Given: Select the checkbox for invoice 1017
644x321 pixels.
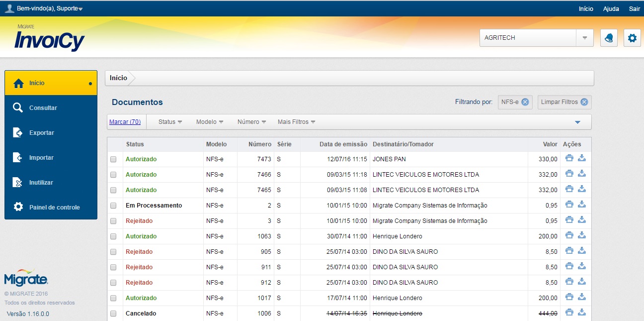Looking at the screenshot, I should point(113,298).
